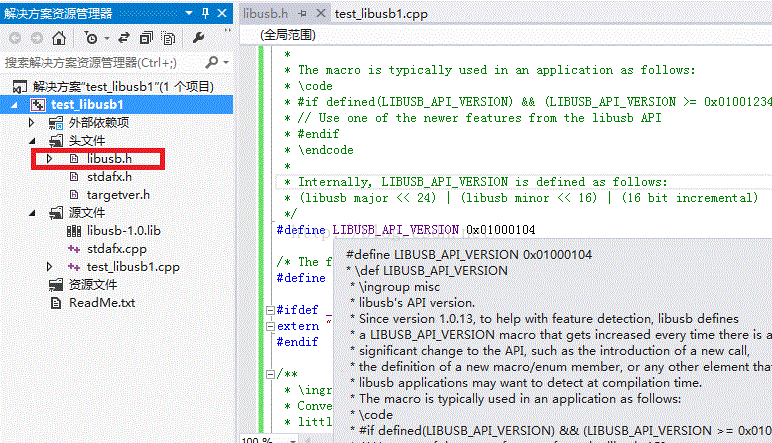Collapse the #ifdef code outlining box
Screen dimensions: 772x443
click(270, 310)
